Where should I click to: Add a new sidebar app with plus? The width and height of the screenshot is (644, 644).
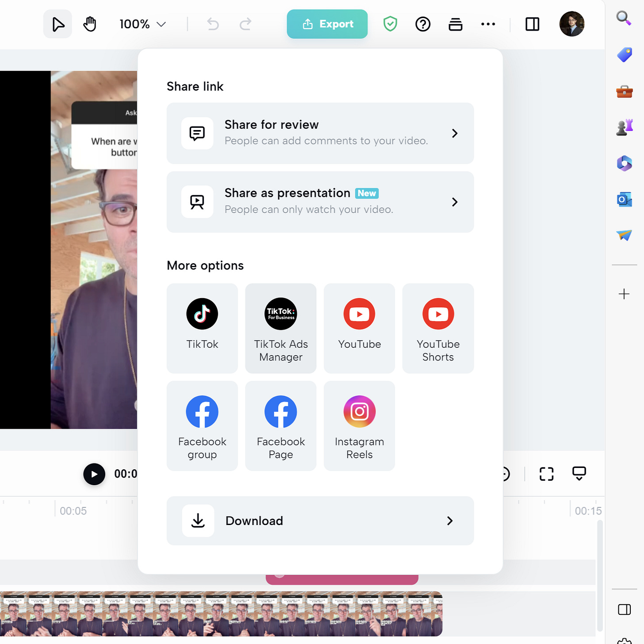tap(624, 294)
